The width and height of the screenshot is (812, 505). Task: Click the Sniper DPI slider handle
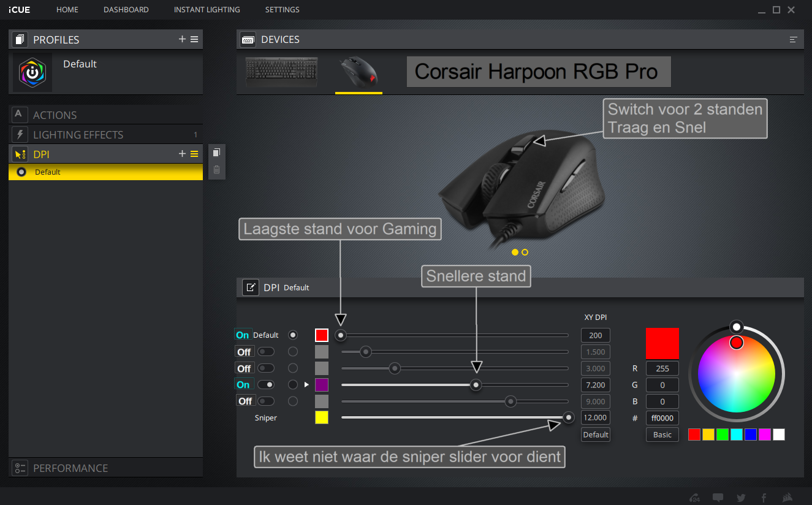569,417
